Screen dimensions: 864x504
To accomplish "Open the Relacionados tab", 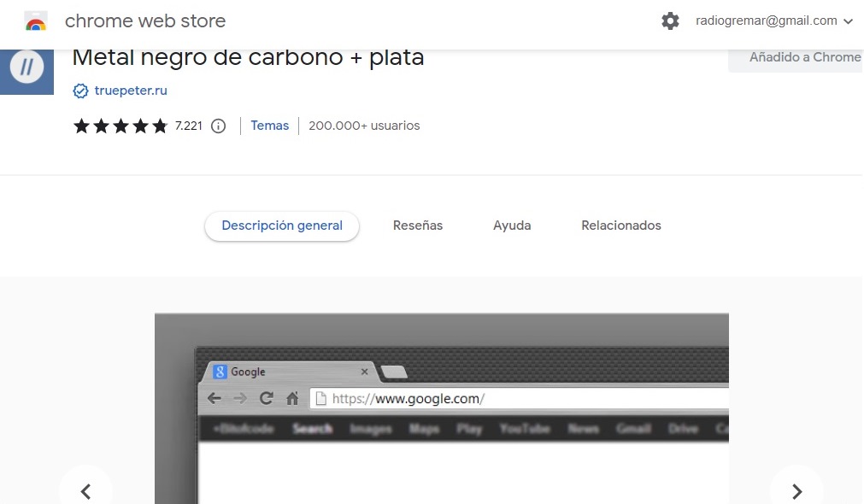I will click(x=621, y=226).
